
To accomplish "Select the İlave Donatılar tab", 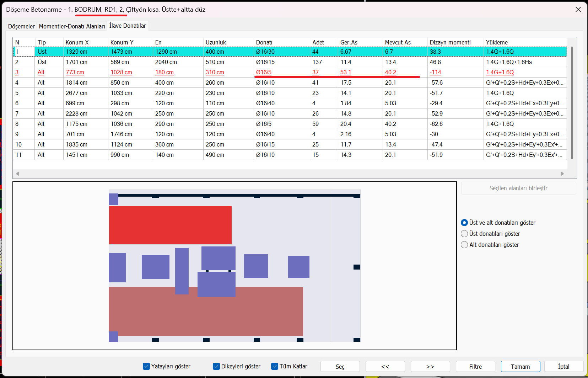I will tap(128, 26).
